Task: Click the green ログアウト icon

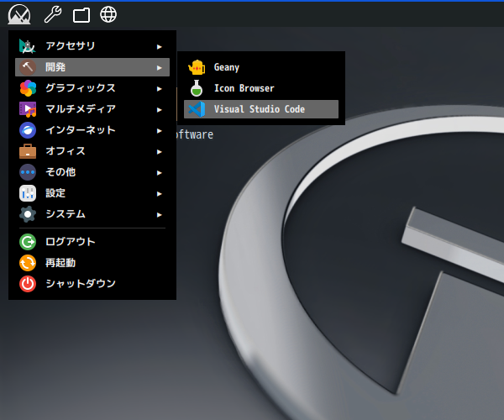Action: click(28, 242)
